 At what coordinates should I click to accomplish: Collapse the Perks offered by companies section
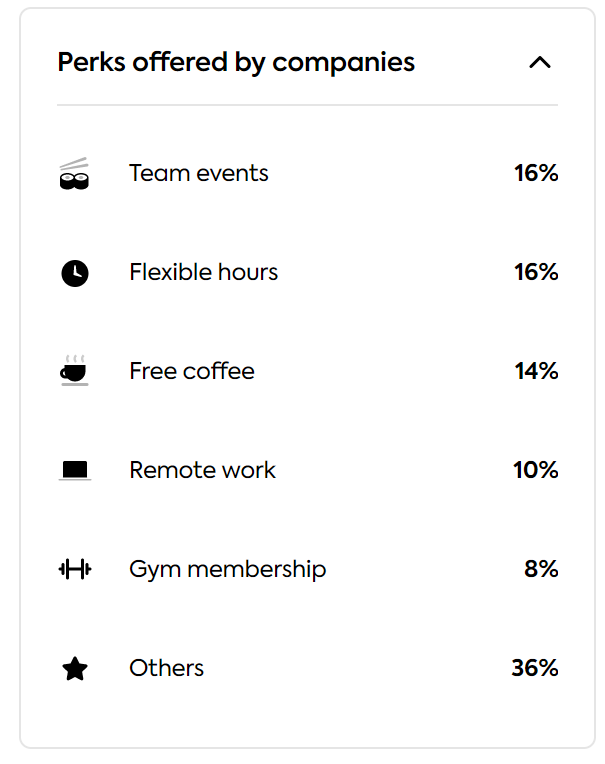pos(540,62)
